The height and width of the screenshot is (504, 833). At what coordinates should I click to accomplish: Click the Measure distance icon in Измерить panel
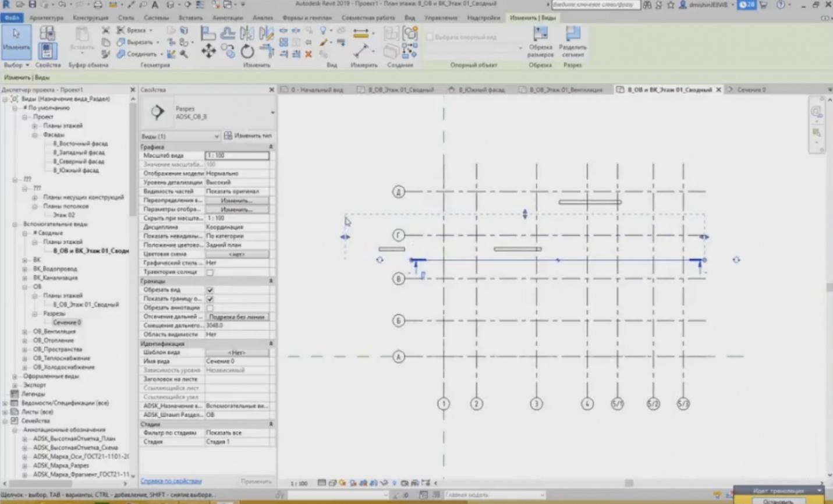tap(361, 33)
